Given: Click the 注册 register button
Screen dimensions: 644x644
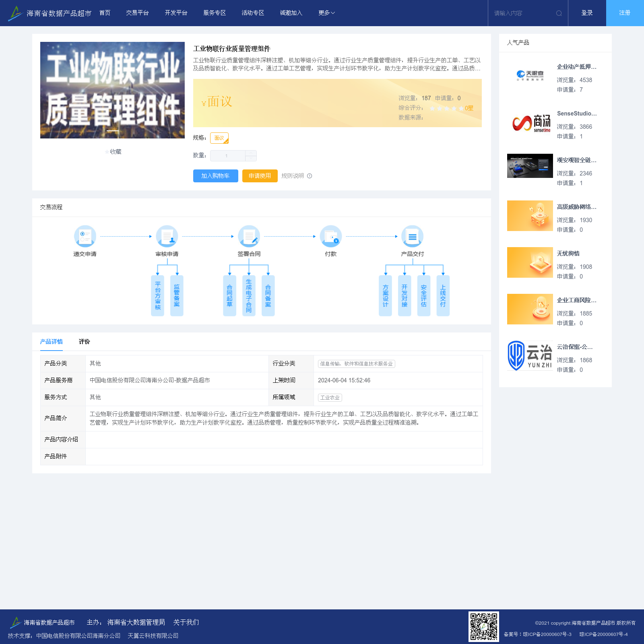Looking at the screenshot, I should pyautogui.click(x=625, y=13).
